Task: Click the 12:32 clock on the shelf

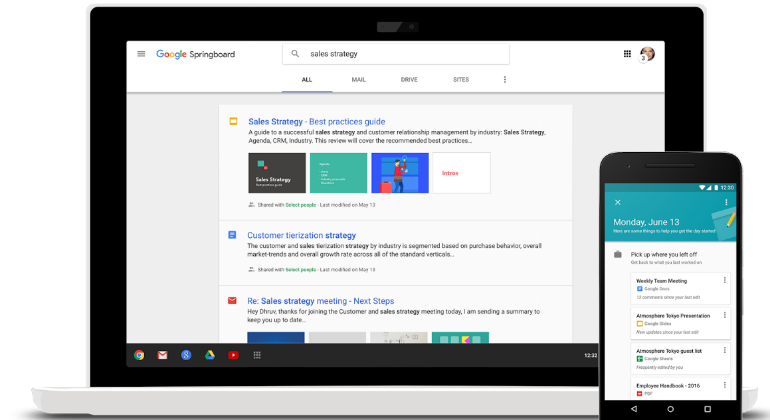Action: pyautogui.click(x=591, y=355)
